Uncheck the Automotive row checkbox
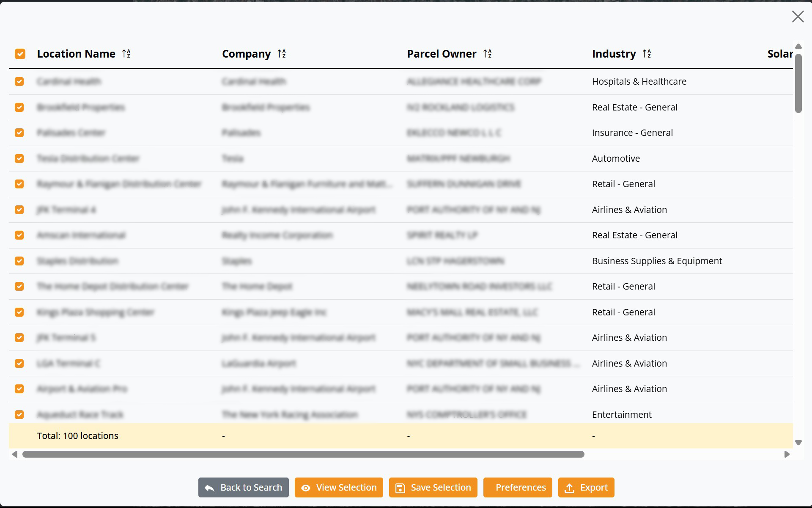The image size is (812, 508). coord(19,158)
